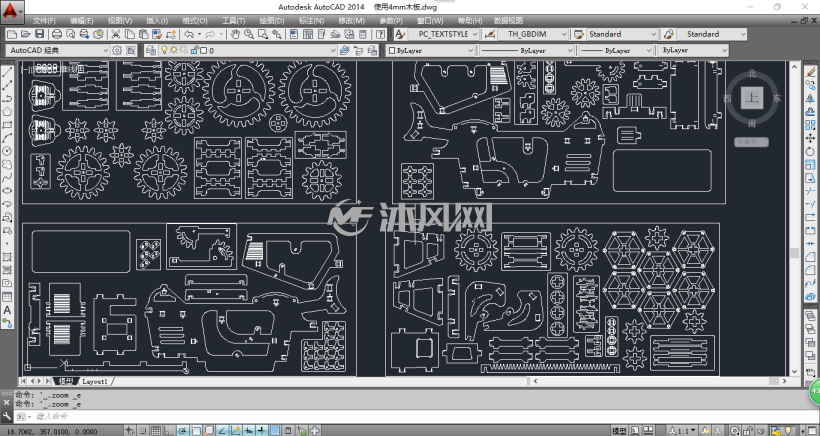Click the white color square of layer 0
This screenshot has height=436, width=820.
(x=204, y=51)
